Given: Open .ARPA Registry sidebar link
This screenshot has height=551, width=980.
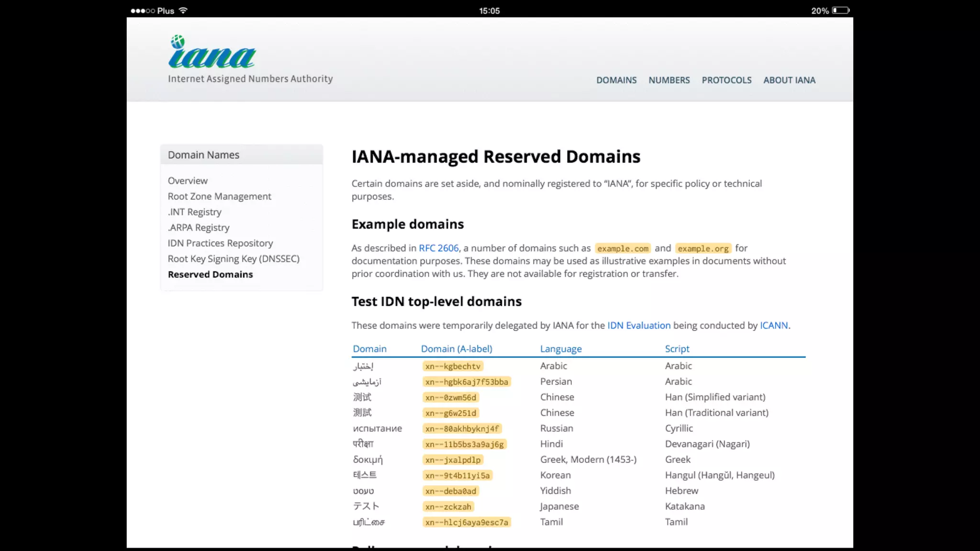Looking at the screenshot, I should pos(199,228).
